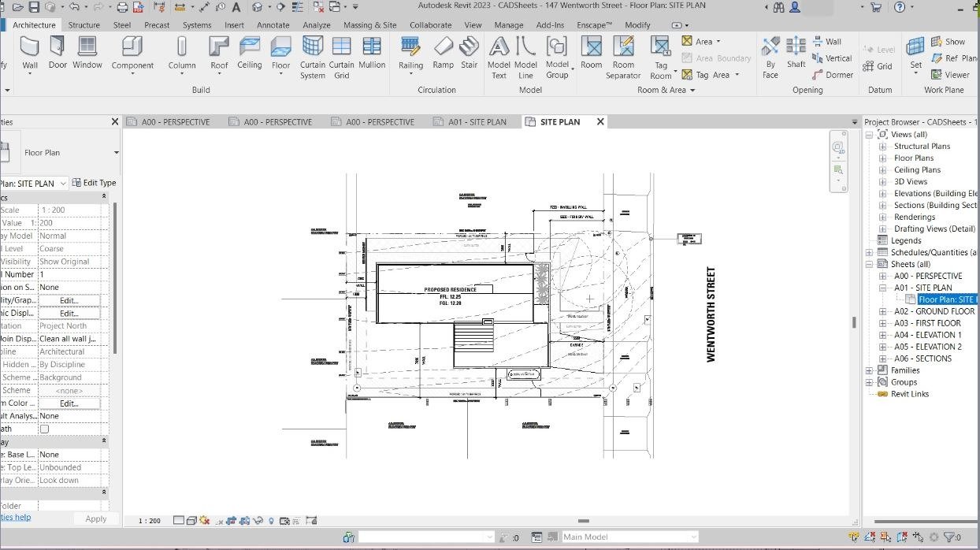Viewport: 980px width, 550px height.
Task: Click the Grid datum tool
Action: (x=878, y=66)
